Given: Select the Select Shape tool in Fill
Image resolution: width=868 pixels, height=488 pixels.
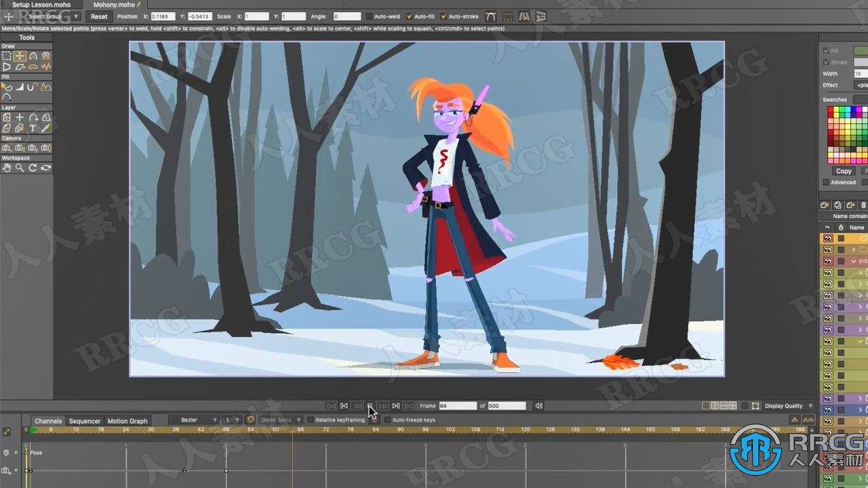Looking at the screenshot, I should [x=7, y=87].
